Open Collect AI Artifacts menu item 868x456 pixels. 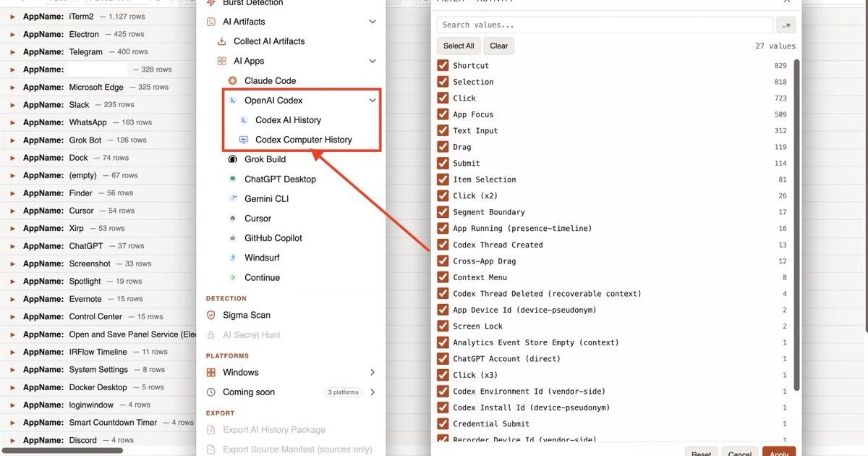point(269,41)
